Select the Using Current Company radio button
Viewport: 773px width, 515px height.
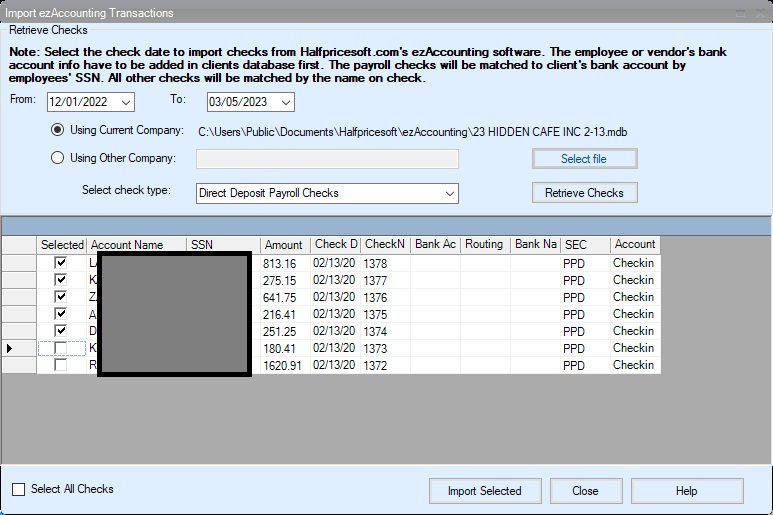click(58, 130)
